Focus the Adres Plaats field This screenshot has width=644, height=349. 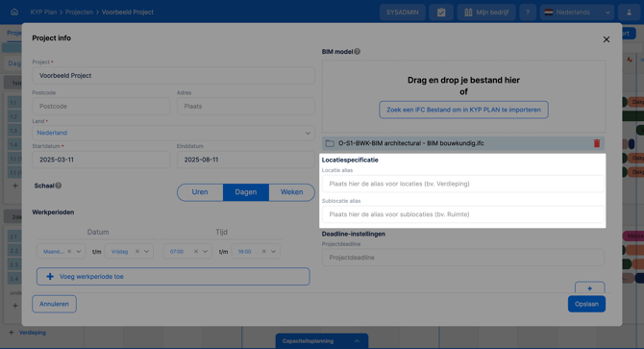[246, 107]
